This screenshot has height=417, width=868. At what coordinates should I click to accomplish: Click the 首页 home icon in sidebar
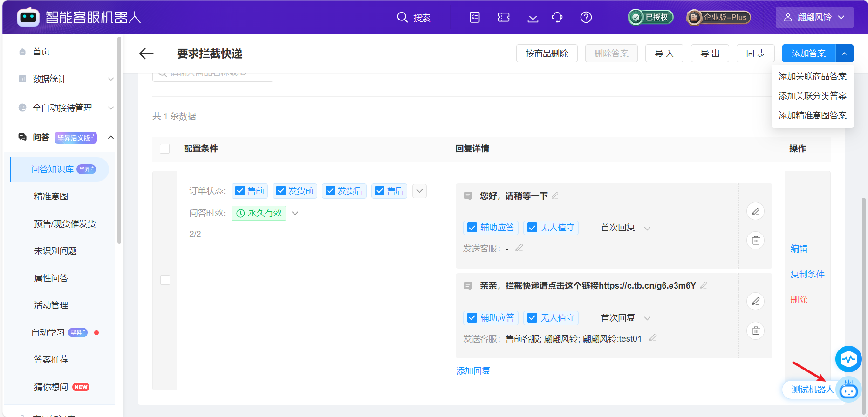22,52
